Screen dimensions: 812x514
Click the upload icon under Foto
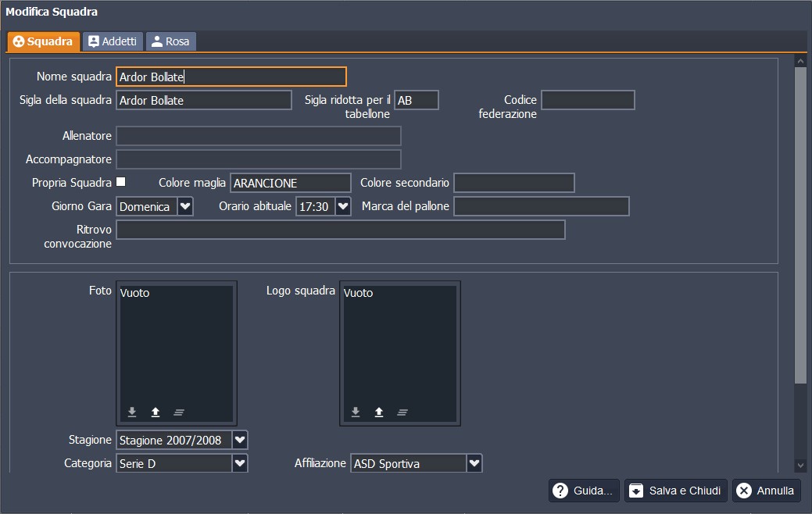[x=156, y=412]
